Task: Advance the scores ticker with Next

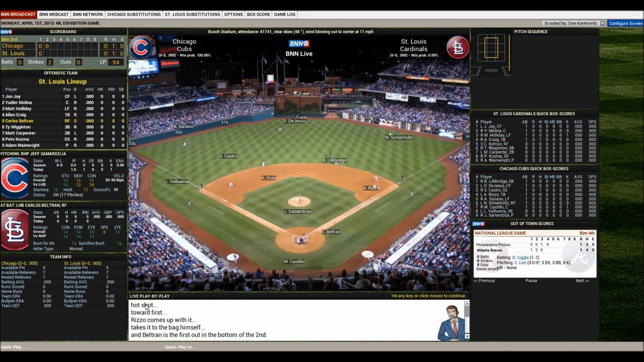Action: (582, 281)
